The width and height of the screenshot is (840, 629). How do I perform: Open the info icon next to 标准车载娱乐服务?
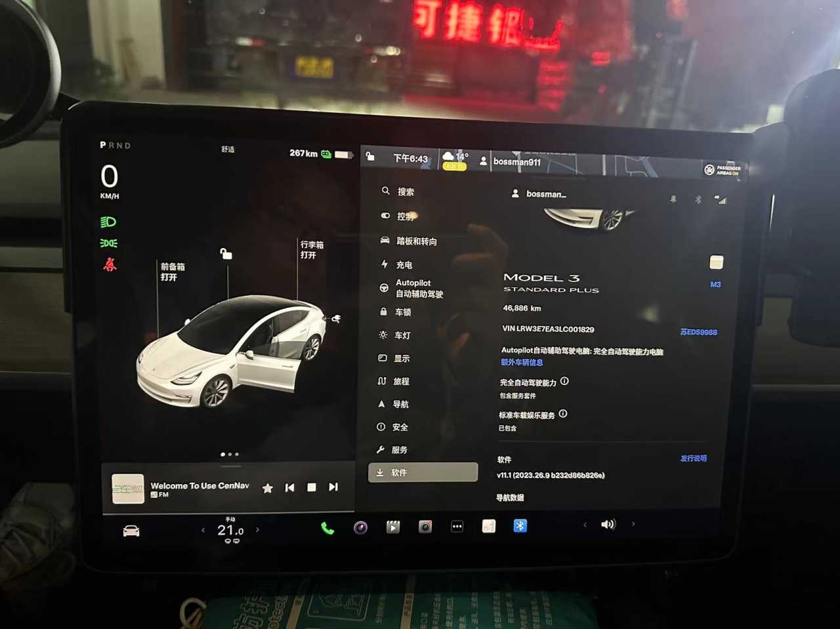tap(562, 414)
